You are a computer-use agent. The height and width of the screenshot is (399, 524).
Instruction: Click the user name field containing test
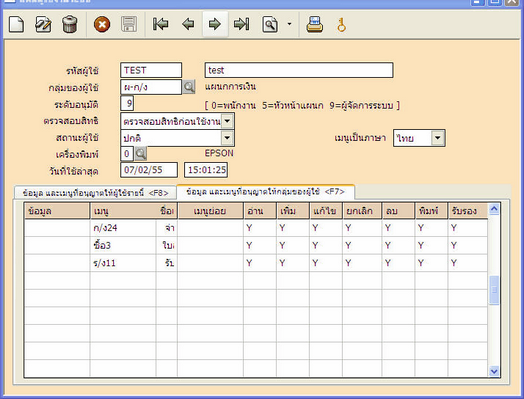click(x=299, y=70)
